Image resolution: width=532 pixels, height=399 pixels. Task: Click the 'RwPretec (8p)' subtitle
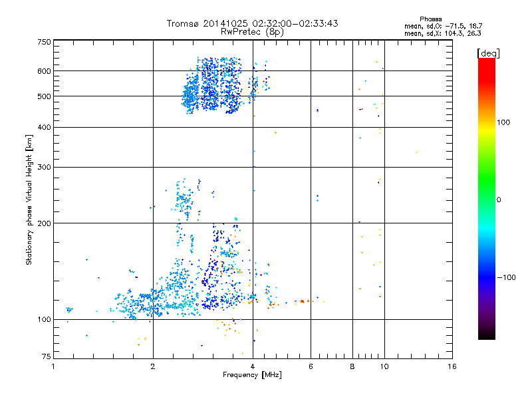(x=252, y=32)
